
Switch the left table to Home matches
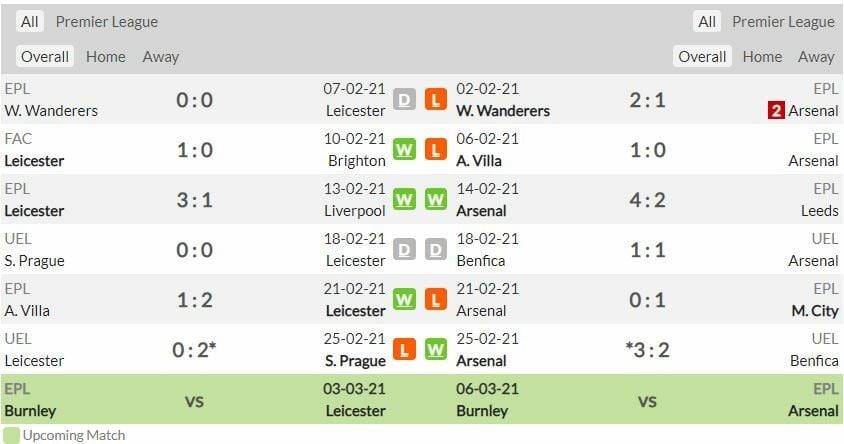pyautogui.click(x=105, y=57)
